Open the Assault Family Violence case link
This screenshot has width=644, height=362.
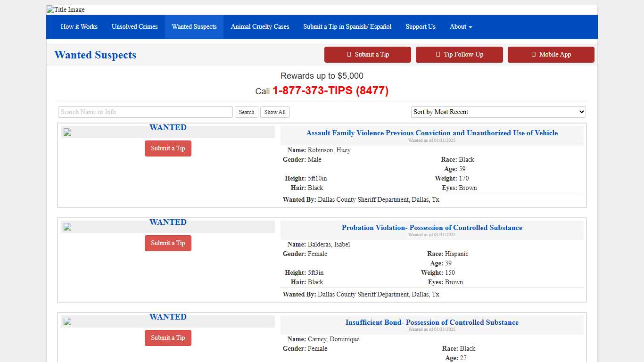[x=432, y=133]
